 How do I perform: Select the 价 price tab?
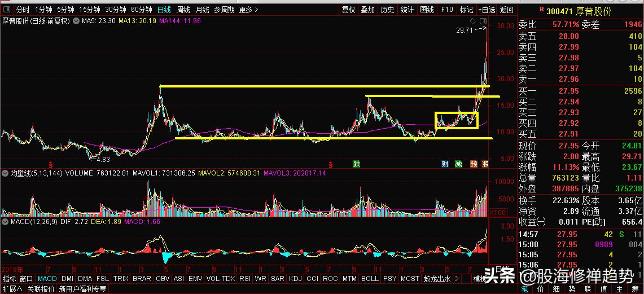tap(541, 288)
